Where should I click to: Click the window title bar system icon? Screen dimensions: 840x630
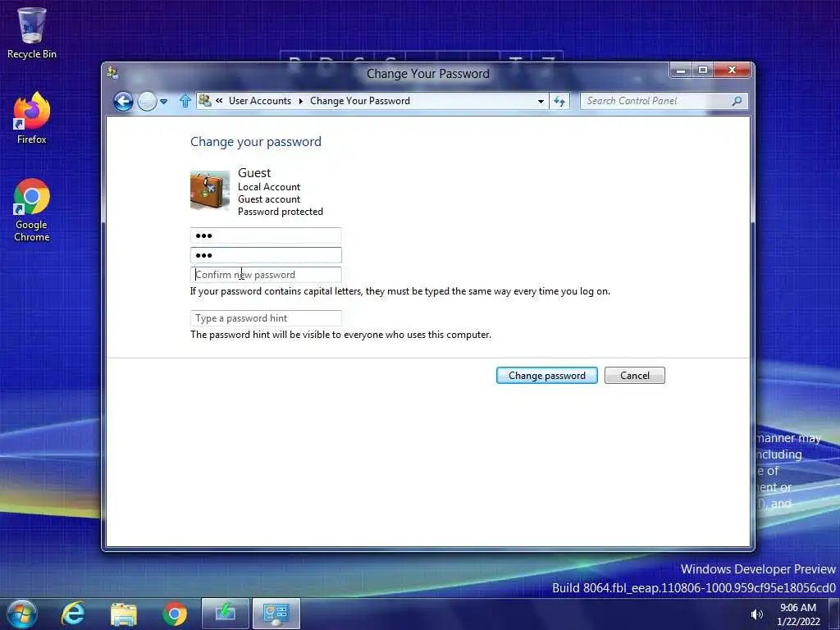(112, 72)
